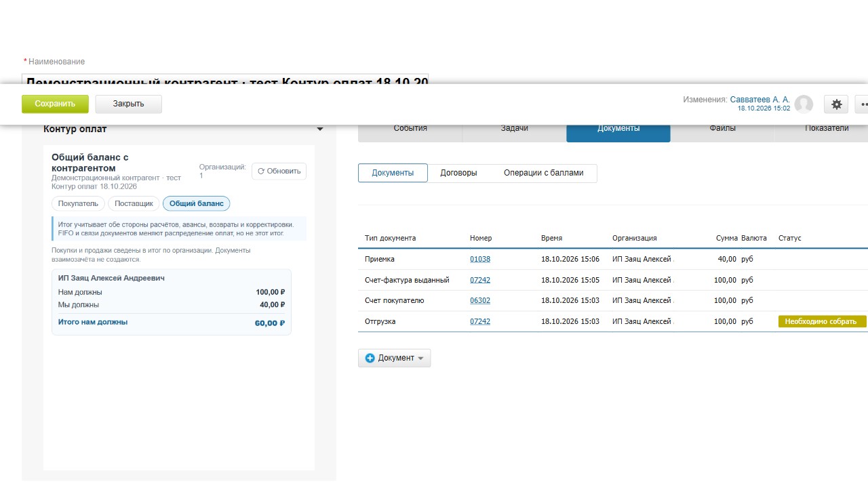This screenshot has width=868, height=488.
Task: Open 07242 link in Счет-фактура выданный row
Action: [x=480, y=280]
